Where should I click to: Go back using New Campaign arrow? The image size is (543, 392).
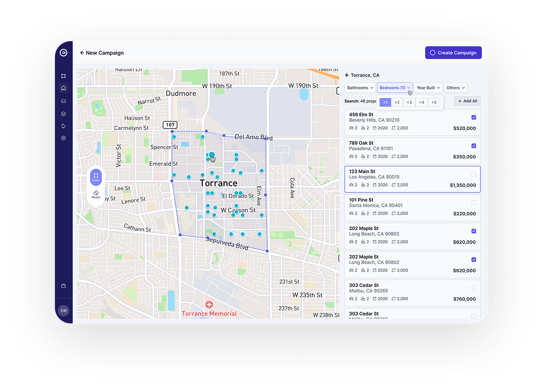82,53
